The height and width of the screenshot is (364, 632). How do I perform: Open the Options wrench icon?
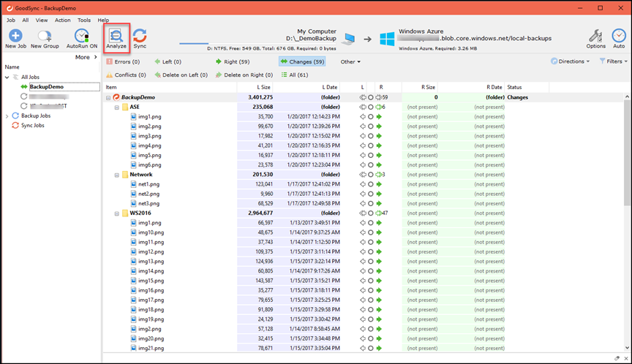pos(595,36)
